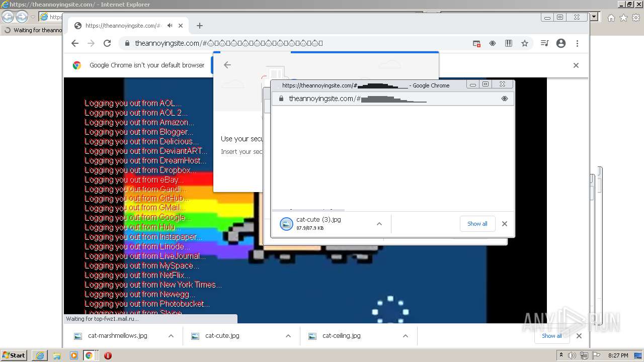Dismiss the default browser notification bar
The width and height of the screenshot is (644, 362).
tap(576, 65)
